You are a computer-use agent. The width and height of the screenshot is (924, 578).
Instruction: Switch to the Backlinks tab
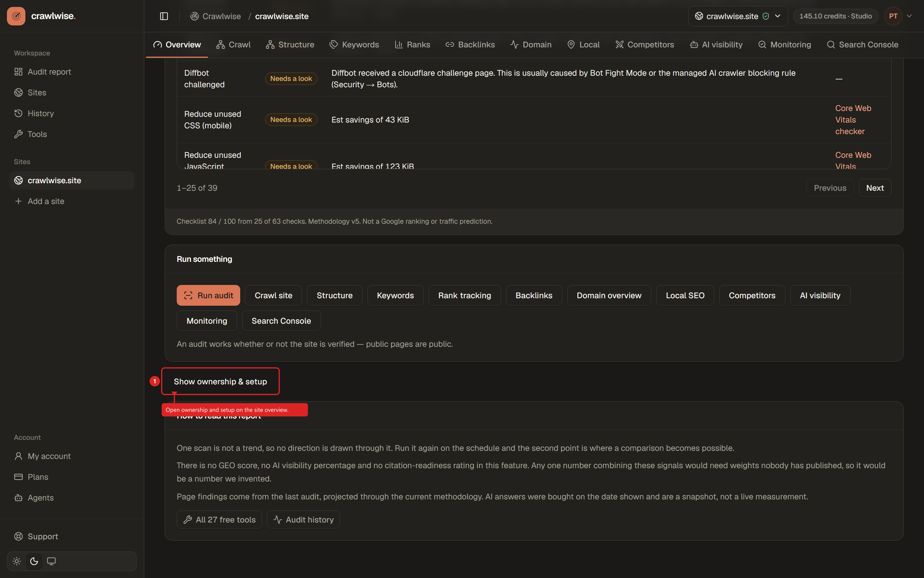(x=470, y=45)
